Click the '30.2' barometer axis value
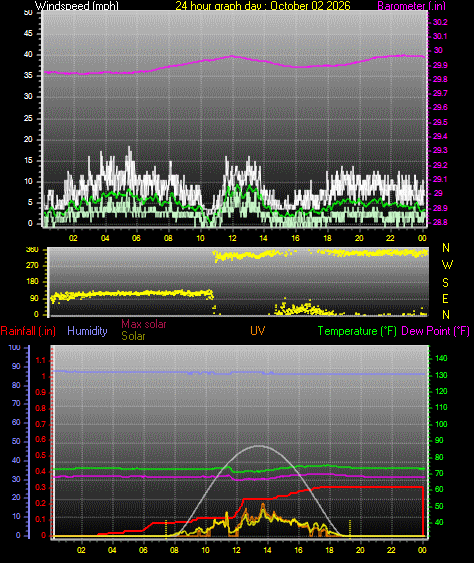 click(x=440, y=22)
